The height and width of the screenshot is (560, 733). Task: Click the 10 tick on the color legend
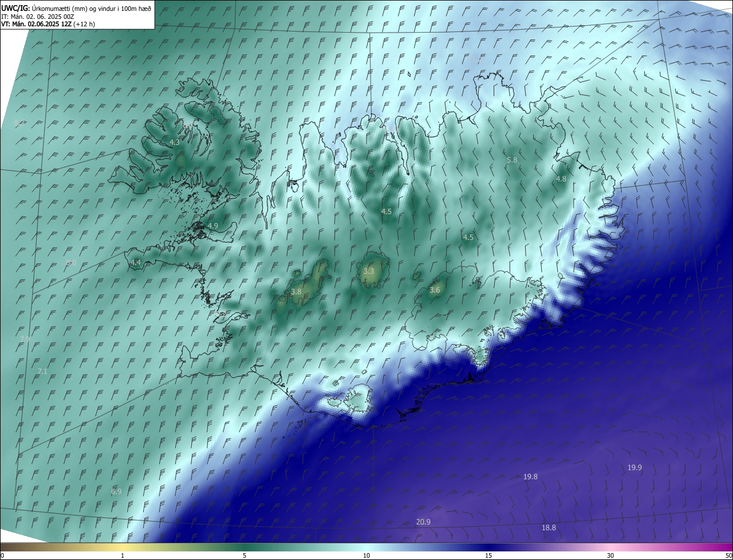pyautogui.click(x=366, y=555)
